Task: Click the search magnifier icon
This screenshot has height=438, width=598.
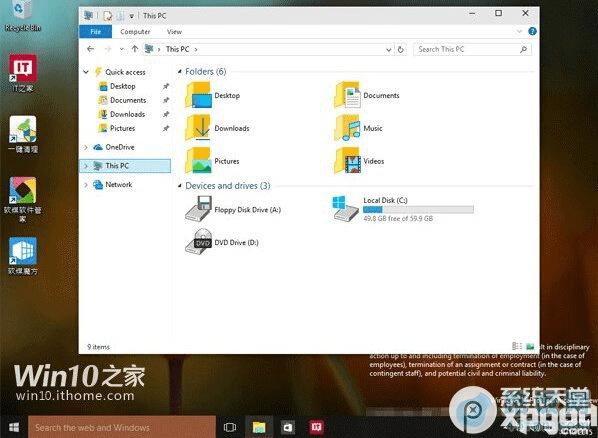Action: [x=524, y=49]
